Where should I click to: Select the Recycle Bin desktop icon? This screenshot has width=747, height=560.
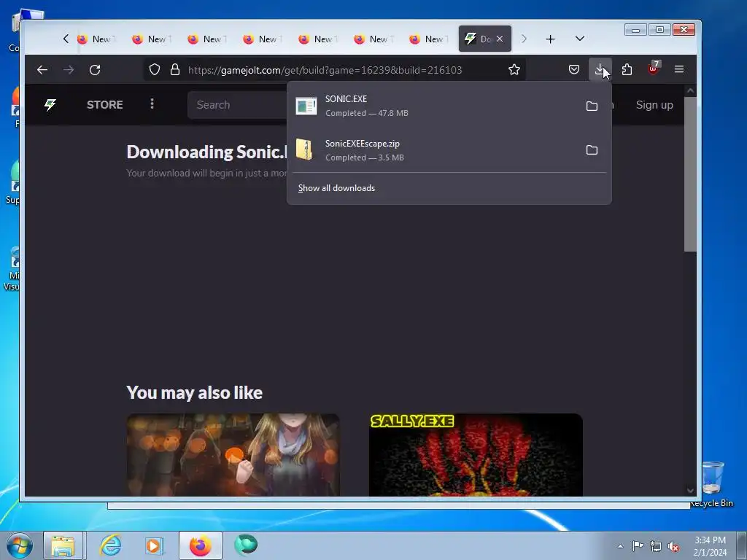713,484
